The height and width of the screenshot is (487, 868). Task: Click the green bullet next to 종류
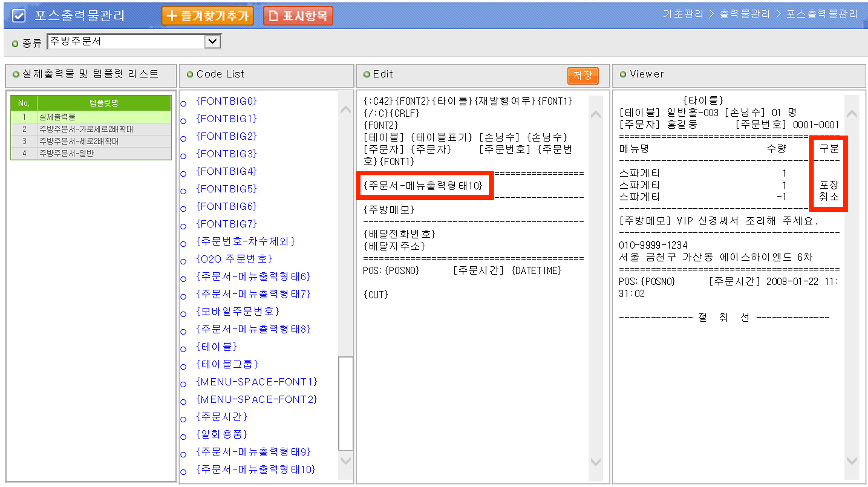15,44
